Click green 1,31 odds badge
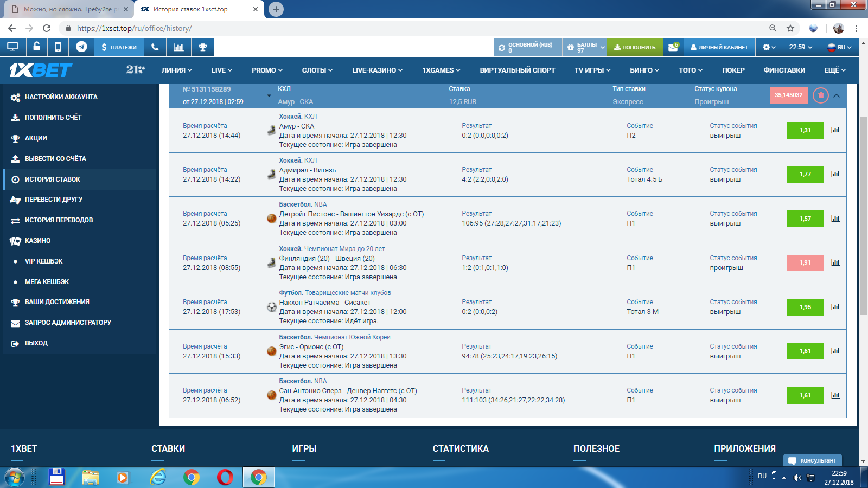Image resolution: width=868 pixels, height=488 pixels. click(x=805, y=130)
